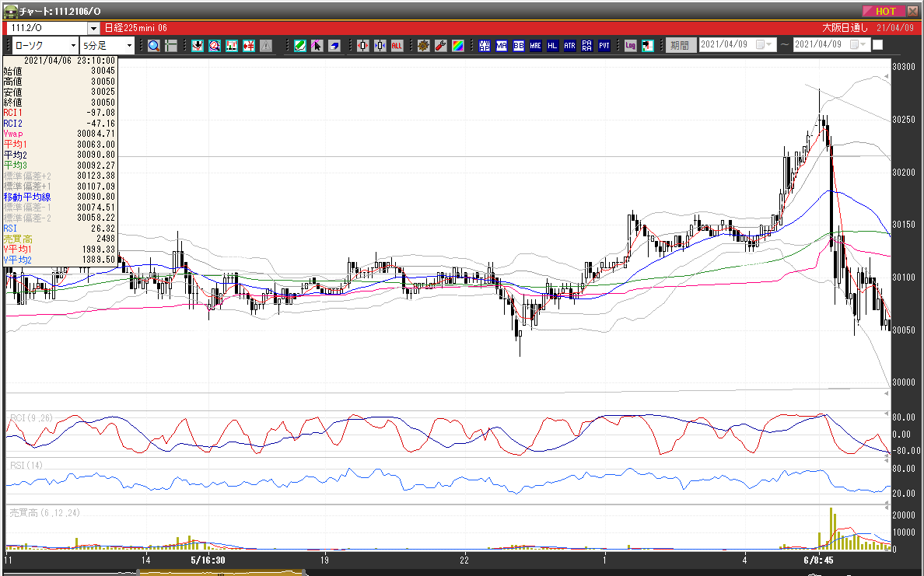The image size is (924, 576).
Task: Tick the checkbox right of the end date
Action: click(878, 45)
